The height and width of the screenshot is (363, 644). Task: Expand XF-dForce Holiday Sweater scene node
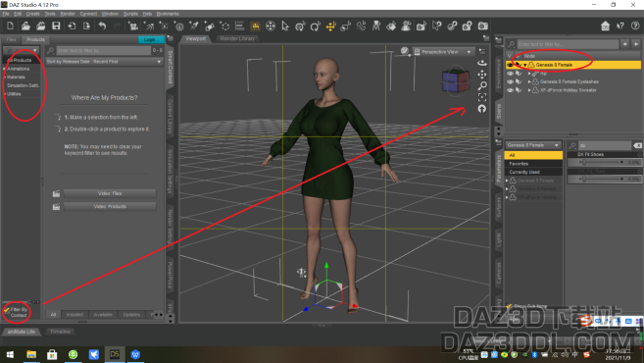(529, 90)
